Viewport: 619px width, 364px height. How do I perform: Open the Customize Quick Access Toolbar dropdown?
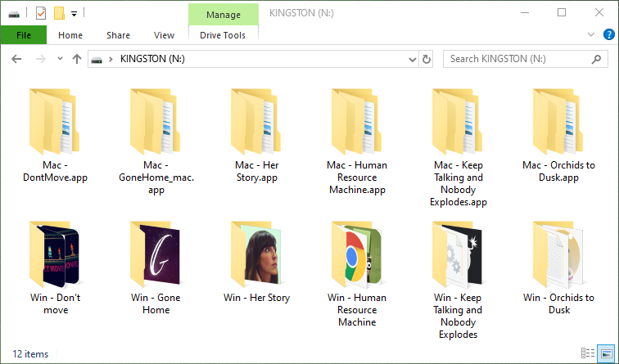[x=74, y=14]
